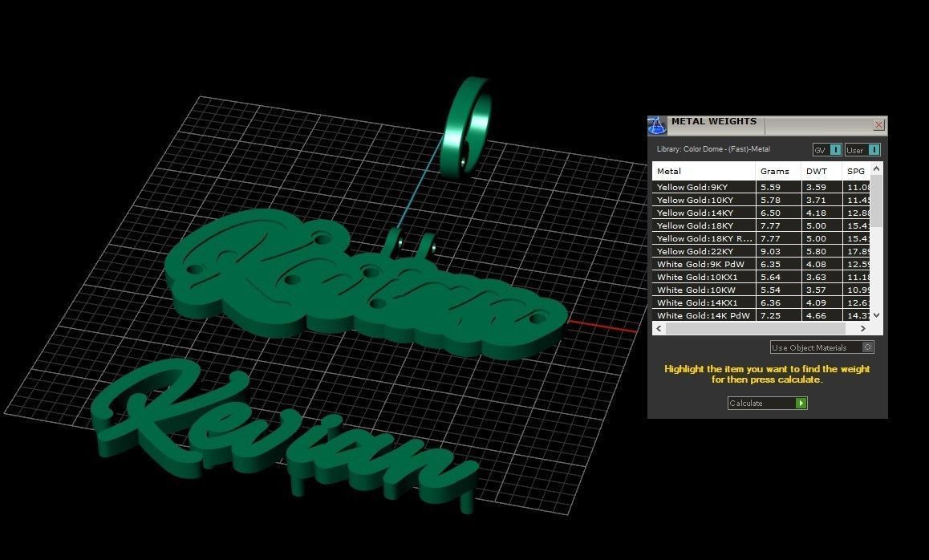The image size is (929, 560).
Task: Select the White Gold:14KX1 row
Action: click(761, 302)
